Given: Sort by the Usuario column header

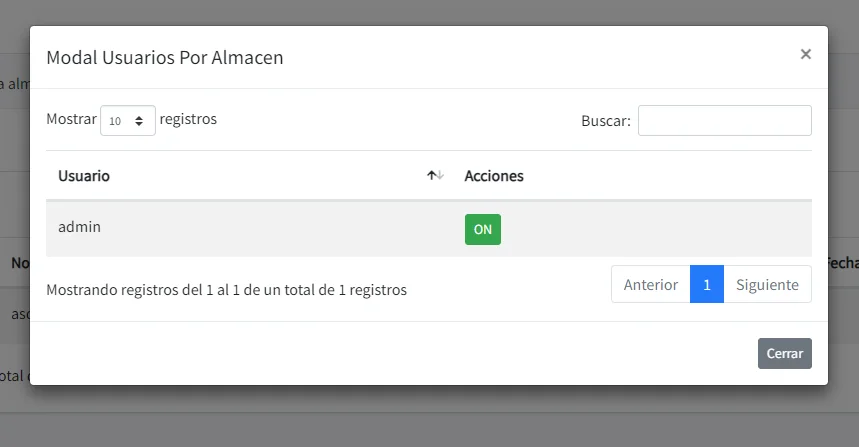Looking at the screenshot, I should coord(84,176).
